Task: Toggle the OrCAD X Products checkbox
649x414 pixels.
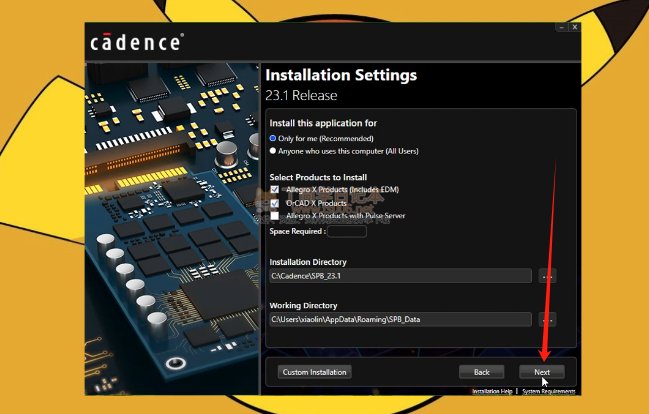Action: click(x=275, y=203)
